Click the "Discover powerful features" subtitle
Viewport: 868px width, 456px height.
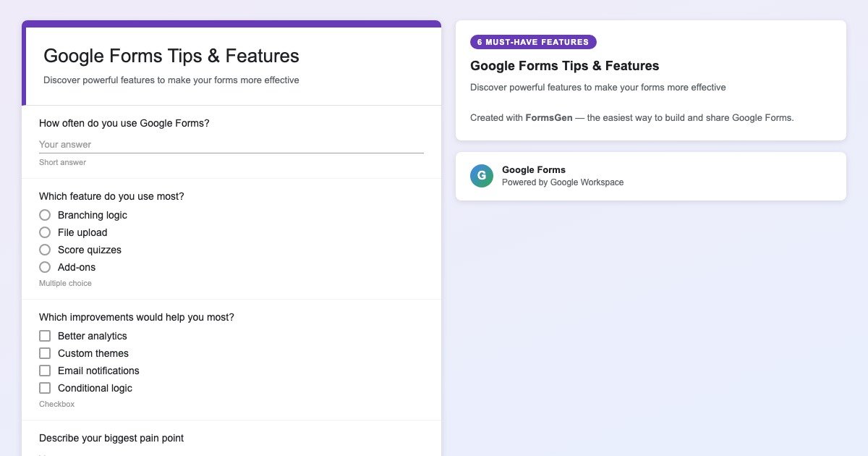point(170,80)
